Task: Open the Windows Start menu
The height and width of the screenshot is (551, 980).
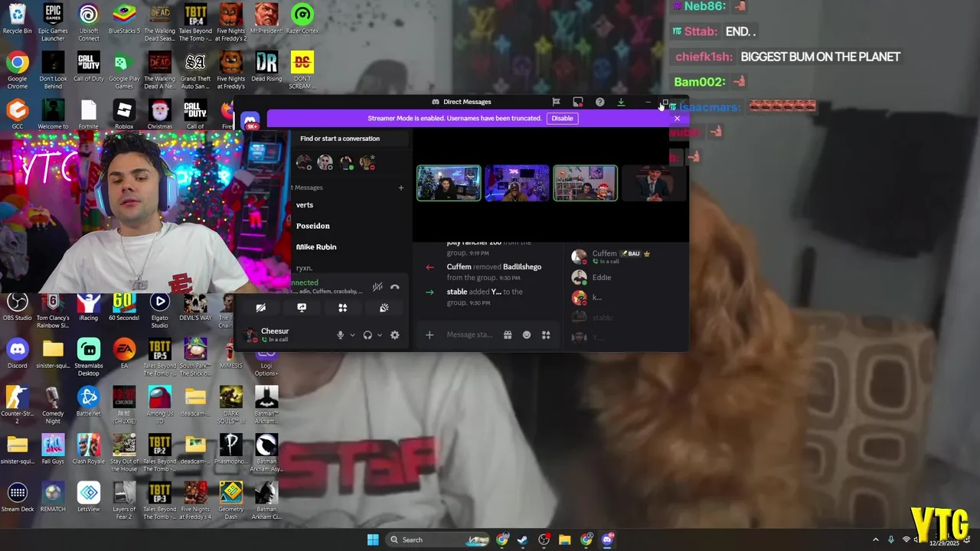Action: tap(373, 540)
